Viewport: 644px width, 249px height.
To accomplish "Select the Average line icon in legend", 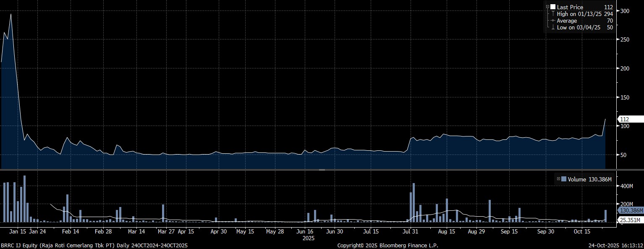I will point(553,21).
